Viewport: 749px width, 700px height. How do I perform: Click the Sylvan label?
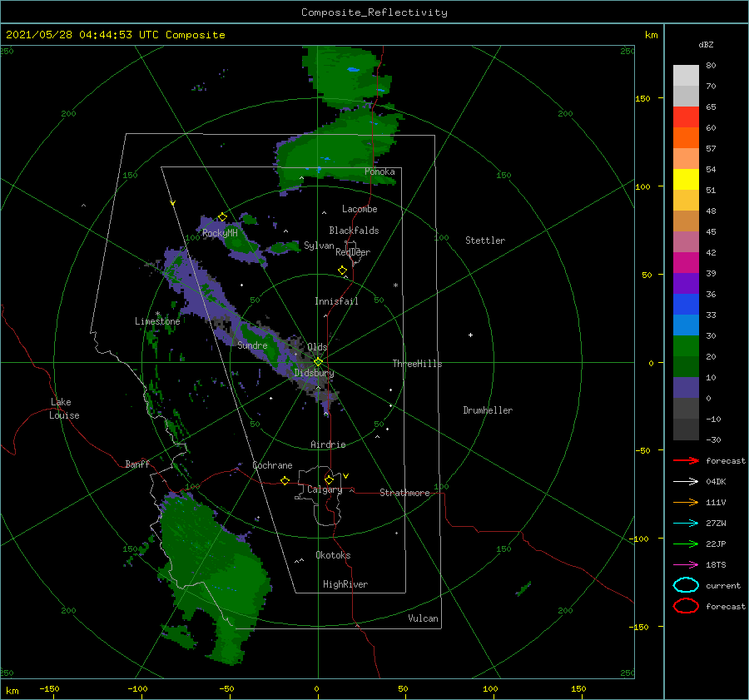(319, 246)
